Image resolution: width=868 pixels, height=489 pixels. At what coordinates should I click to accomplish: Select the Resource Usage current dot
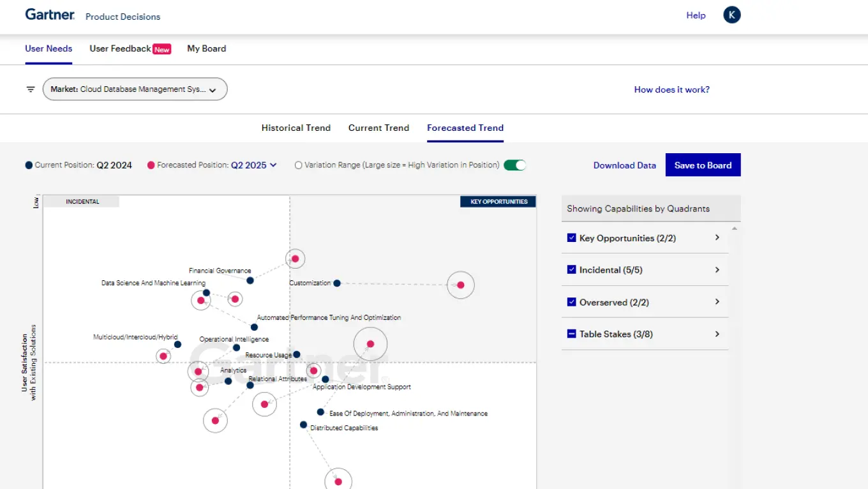point(296,354)
